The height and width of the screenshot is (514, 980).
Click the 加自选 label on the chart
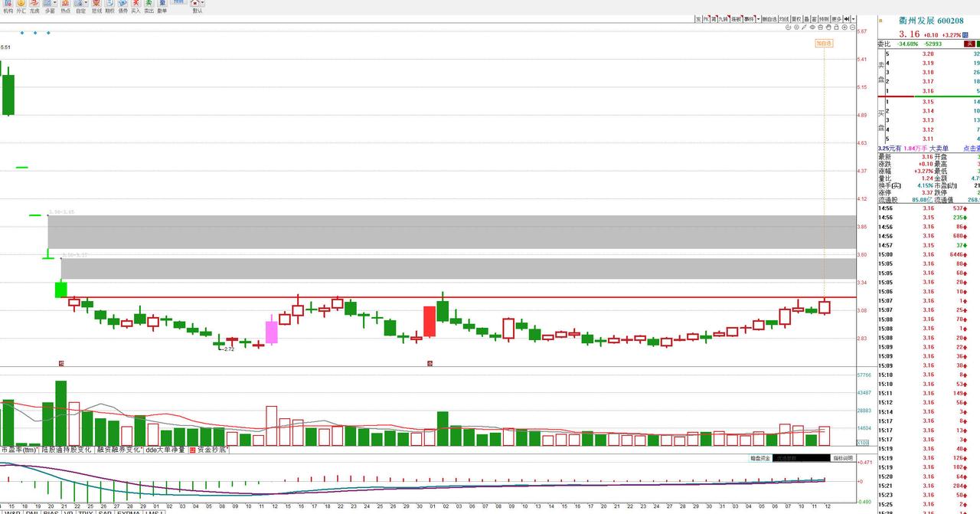(824, 44)
